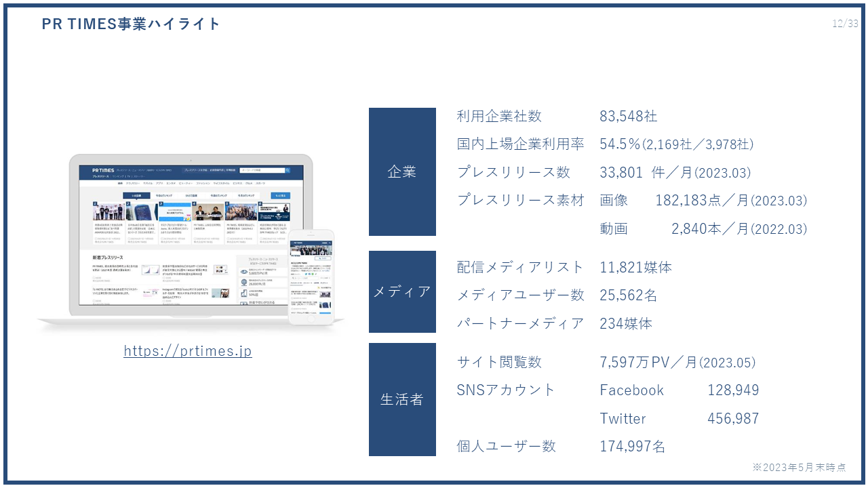Click the "個人ユーザー数" label

coord(507,447)
